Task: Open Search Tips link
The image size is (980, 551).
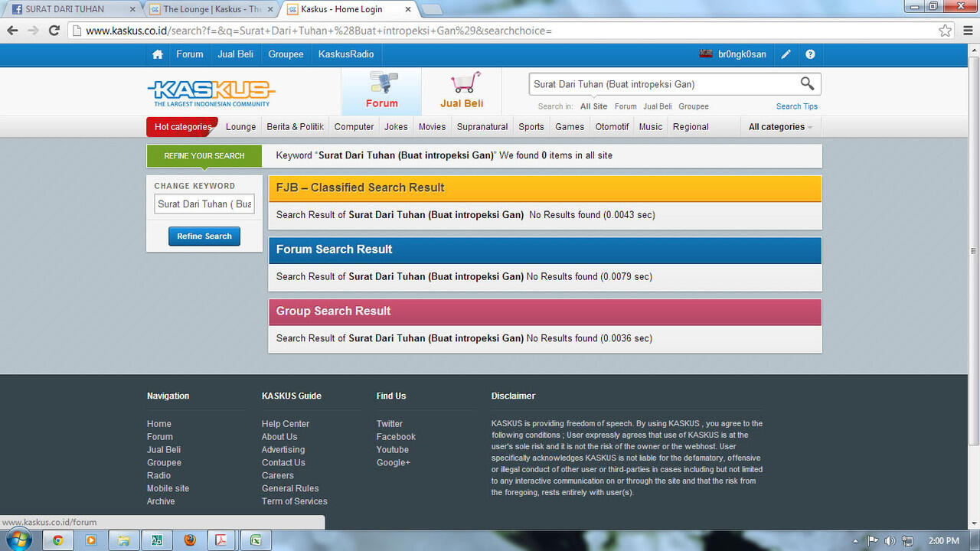Action: pyautogui.click(x=797, y=106)
